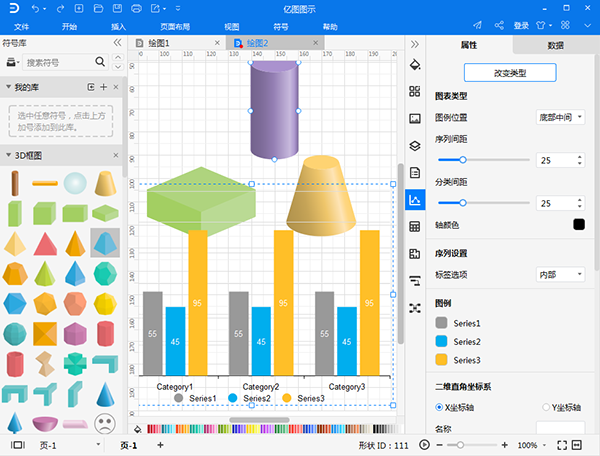600x456 pixels.
Task: Collapse the symbol library panel
Action: tap(117, 42)
